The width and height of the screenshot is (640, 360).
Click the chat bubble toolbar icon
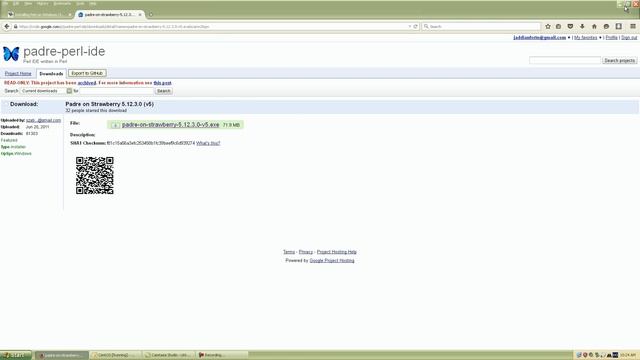pos(606,26)
